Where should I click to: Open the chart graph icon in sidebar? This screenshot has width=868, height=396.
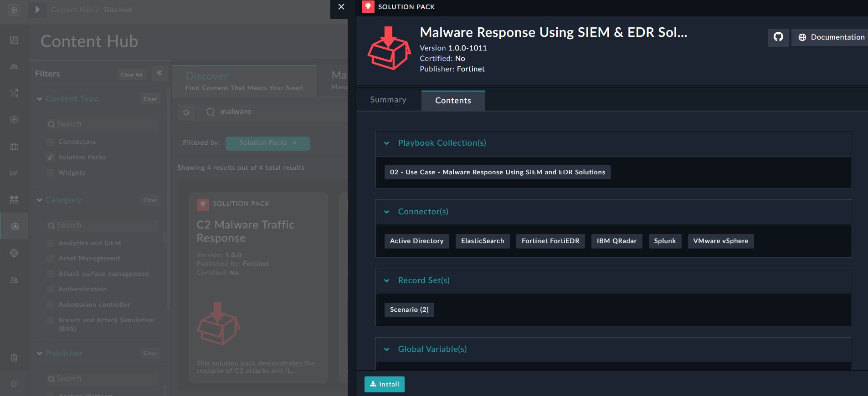(14, 173)
